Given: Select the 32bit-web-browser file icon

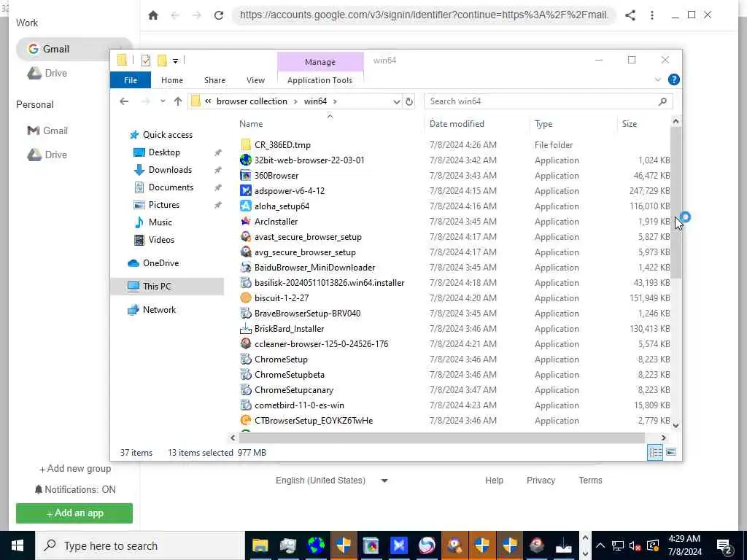Looking at the screenshot, I should pos(246,160).
